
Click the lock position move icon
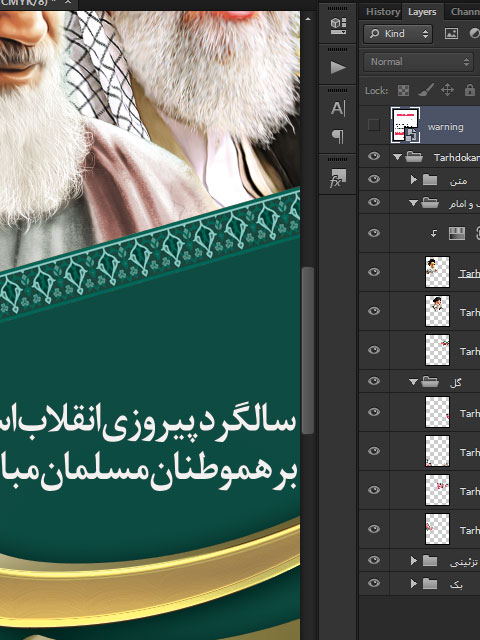coord(447,90)
